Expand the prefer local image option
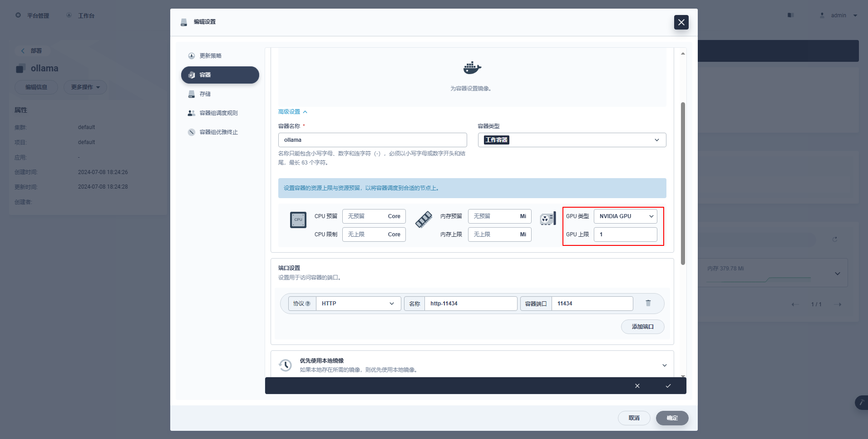This screenshot has height=439, width=868. 664,365
